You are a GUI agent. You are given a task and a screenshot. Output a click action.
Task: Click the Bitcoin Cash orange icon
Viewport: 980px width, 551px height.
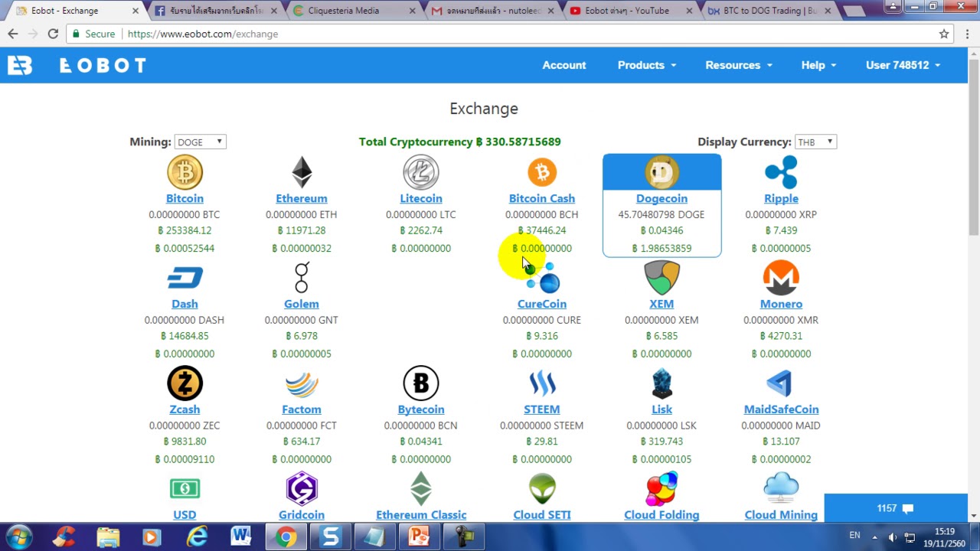tap(542, 172)
